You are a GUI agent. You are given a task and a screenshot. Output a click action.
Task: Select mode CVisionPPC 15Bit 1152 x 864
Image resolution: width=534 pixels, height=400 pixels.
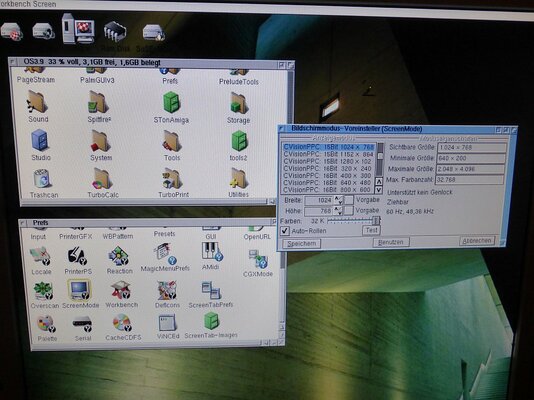(329, 154)
